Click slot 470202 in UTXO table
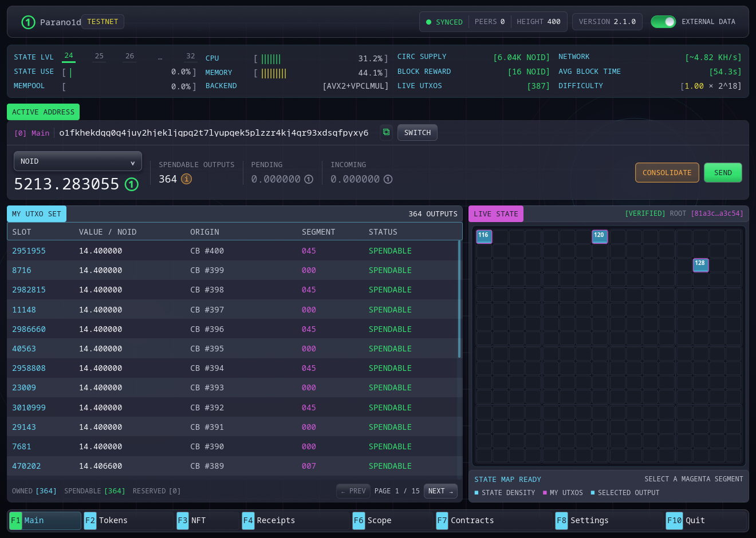756x538 pixels. [26, 466]
